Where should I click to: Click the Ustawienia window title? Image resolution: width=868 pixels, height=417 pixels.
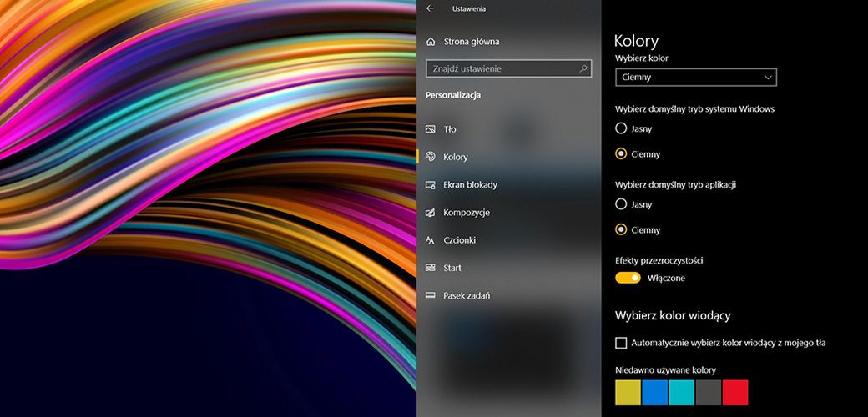[x=469, y=9]
